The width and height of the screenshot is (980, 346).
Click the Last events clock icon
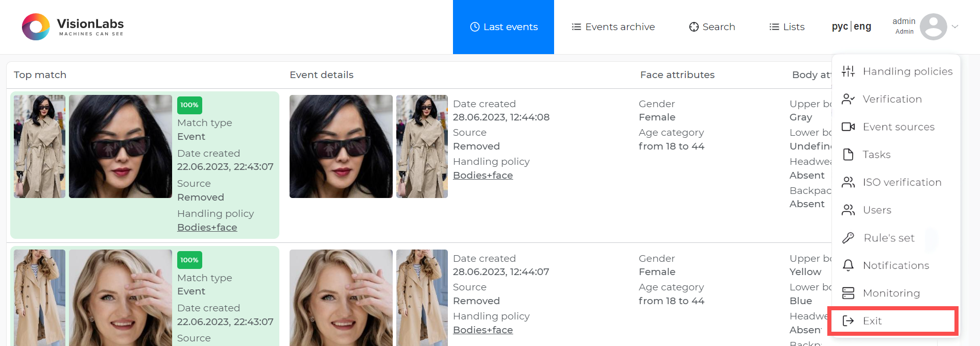tap(474, 27)
